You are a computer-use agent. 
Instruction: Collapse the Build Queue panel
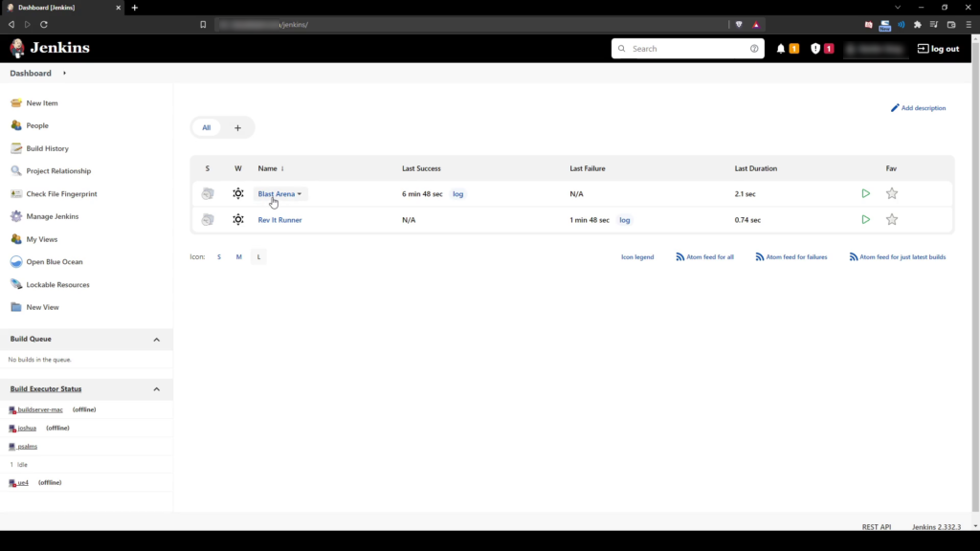point(157,340)
